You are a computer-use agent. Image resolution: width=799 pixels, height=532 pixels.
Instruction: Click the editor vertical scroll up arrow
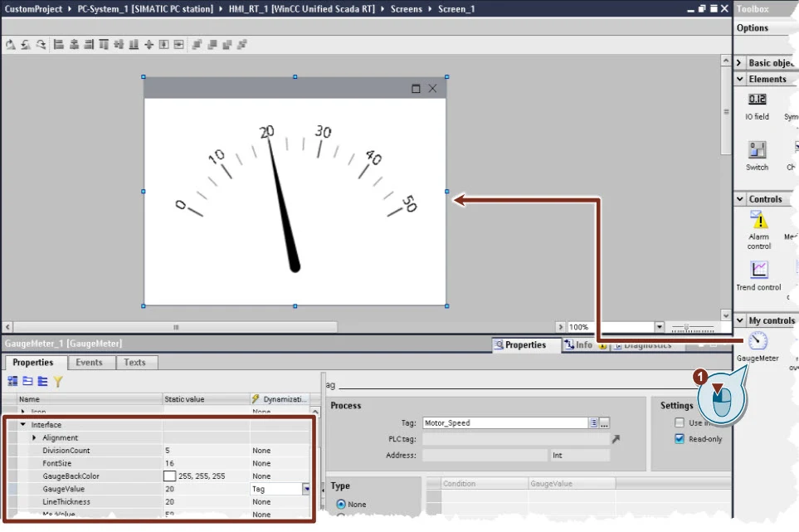[726, 61]
